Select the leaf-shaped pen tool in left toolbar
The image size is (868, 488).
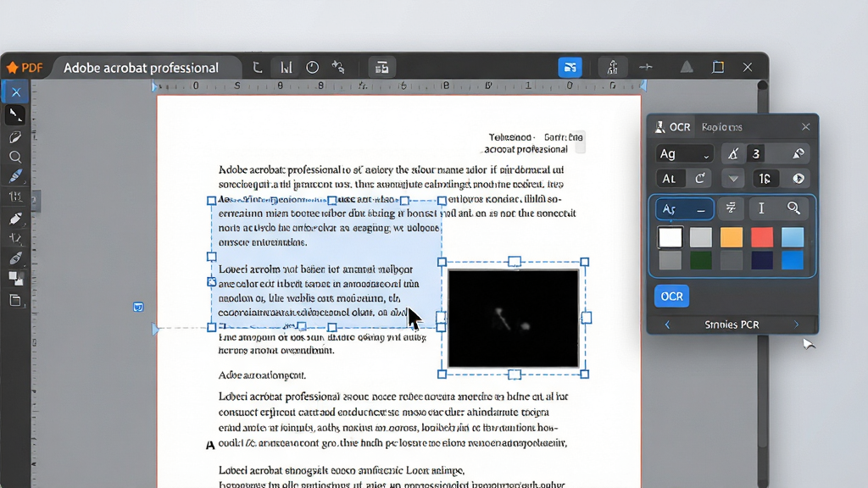pos(15,136)
